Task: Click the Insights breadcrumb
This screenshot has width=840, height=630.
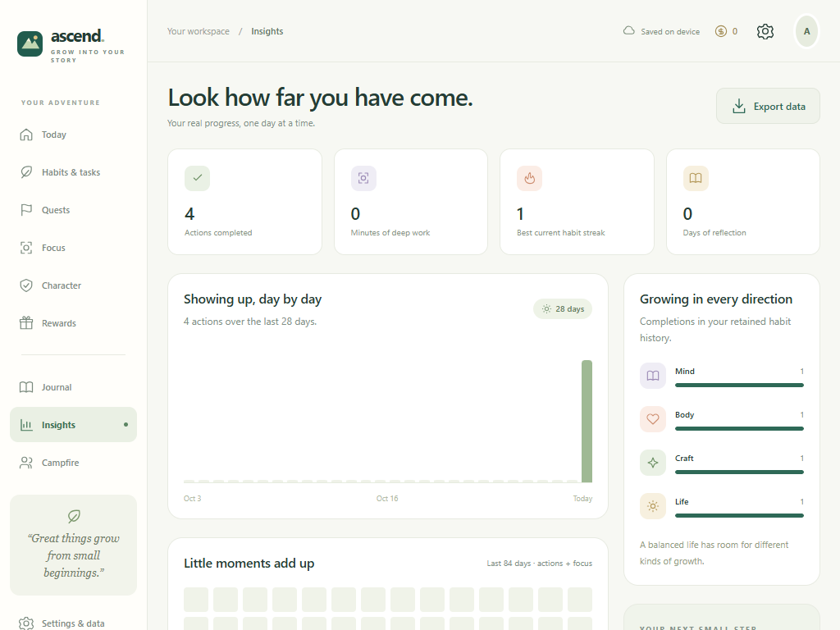Action: click(x=267, y=32)
